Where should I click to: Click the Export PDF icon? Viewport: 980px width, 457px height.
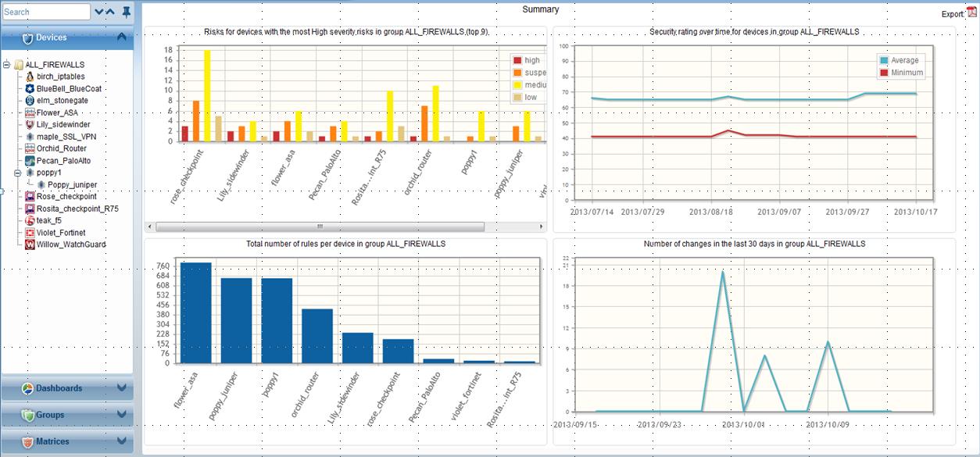[x=971, y=12]
